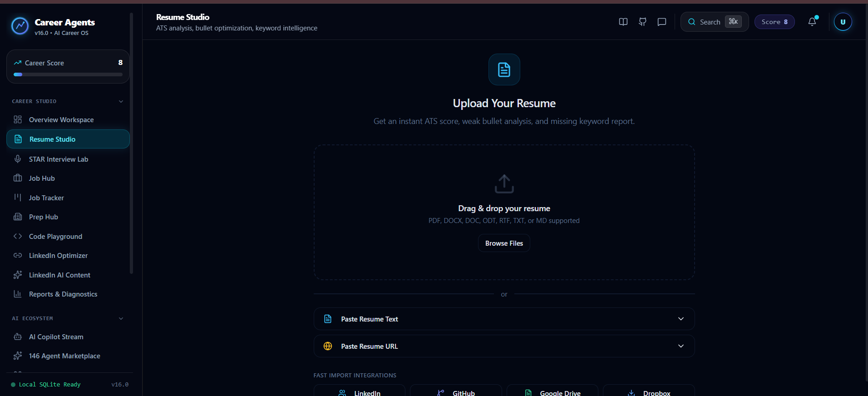
Task: Open Overview Workspace in sidebar
Action: (68, 120)
